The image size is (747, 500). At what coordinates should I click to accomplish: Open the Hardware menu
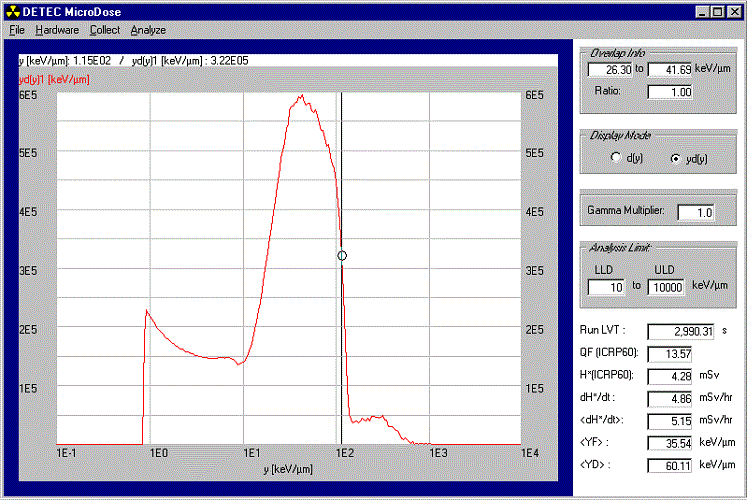point(57,30)
